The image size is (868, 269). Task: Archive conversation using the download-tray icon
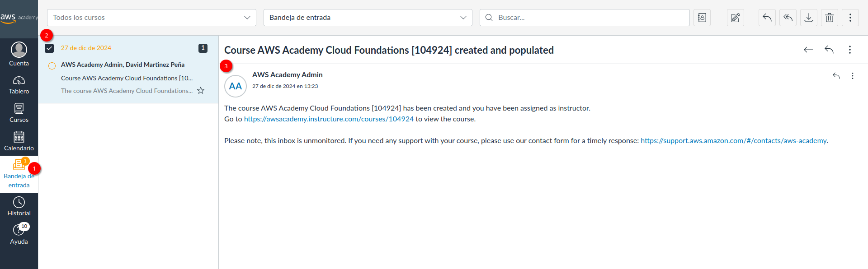809,18
